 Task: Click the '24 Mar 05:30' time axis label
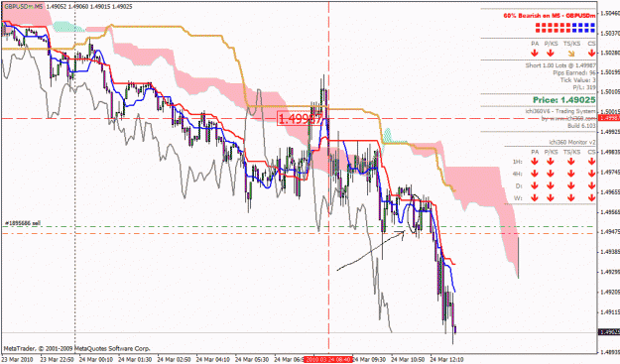[253, 360]
